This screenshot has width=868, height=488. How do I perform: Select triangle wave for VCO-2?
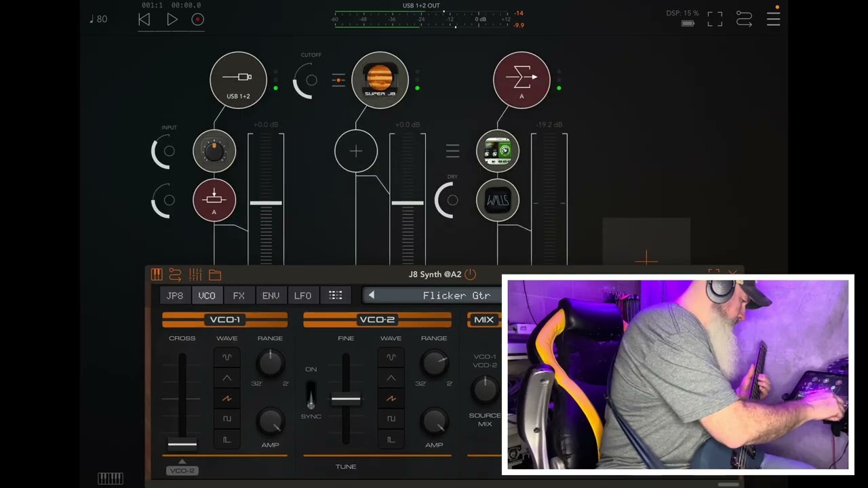pos(391,378)
